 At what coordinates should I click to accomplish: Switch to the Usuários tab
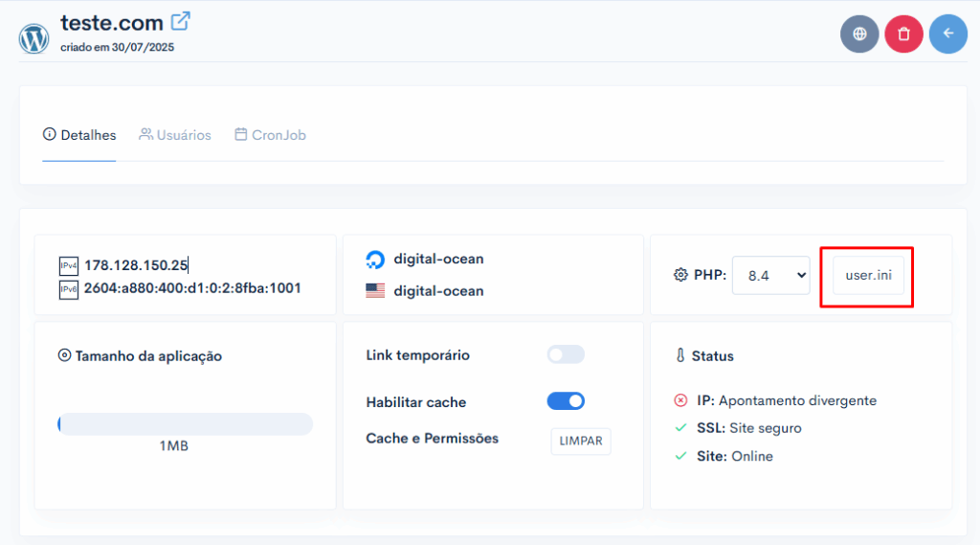click(175, 135)
